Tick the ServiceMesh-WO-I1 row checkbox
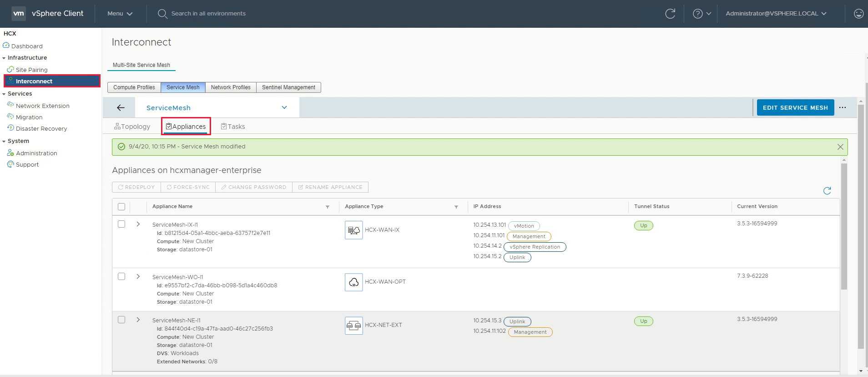868x377 pixels. (121, 276)
